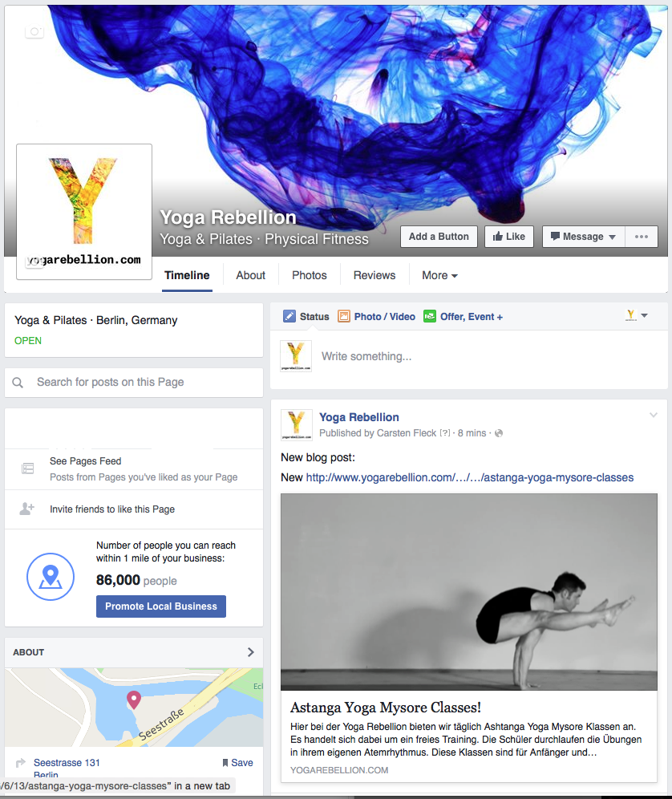Open the three-dots more actions menu
The height and width of the screenshot is (799, 672).
point(642,237)
